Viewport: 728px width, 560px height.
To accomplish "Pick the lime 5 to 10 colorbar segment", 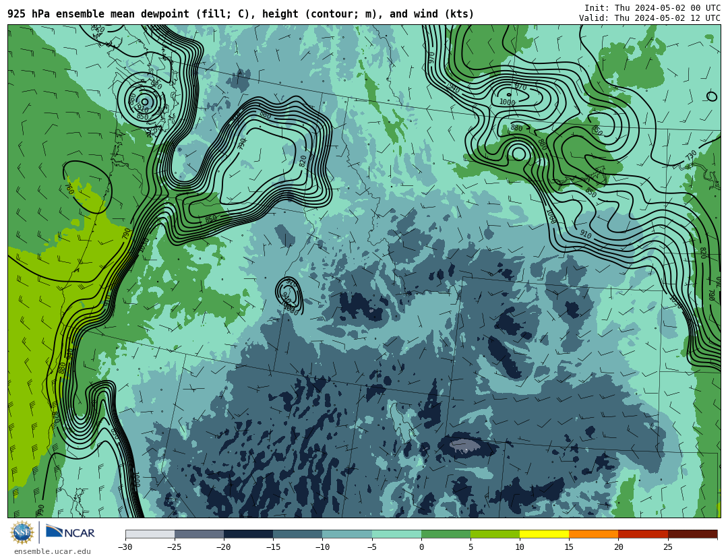I will pyautogui.click(x=495, y=534).
